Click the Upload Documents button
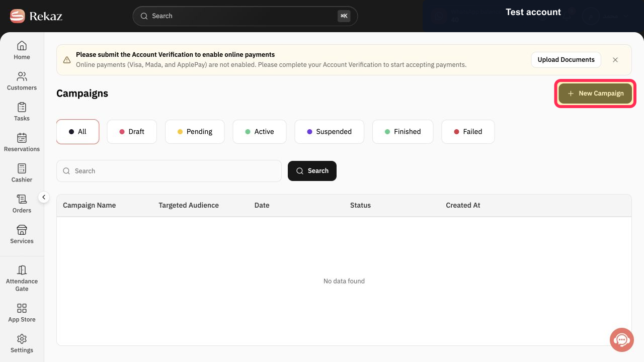The width and height of the screenshot is (644, 362). click(566, 59)
